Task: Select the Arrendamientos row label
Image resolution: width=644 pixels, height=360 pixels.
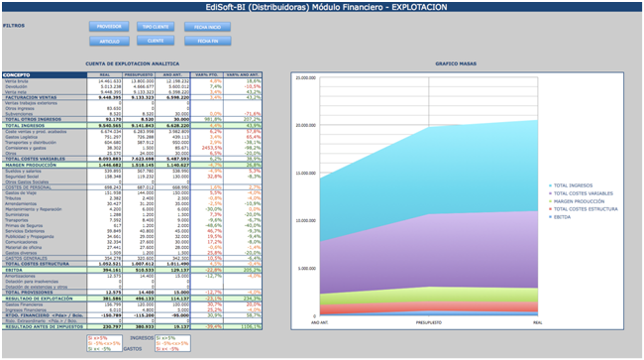Action: point(21,203)
